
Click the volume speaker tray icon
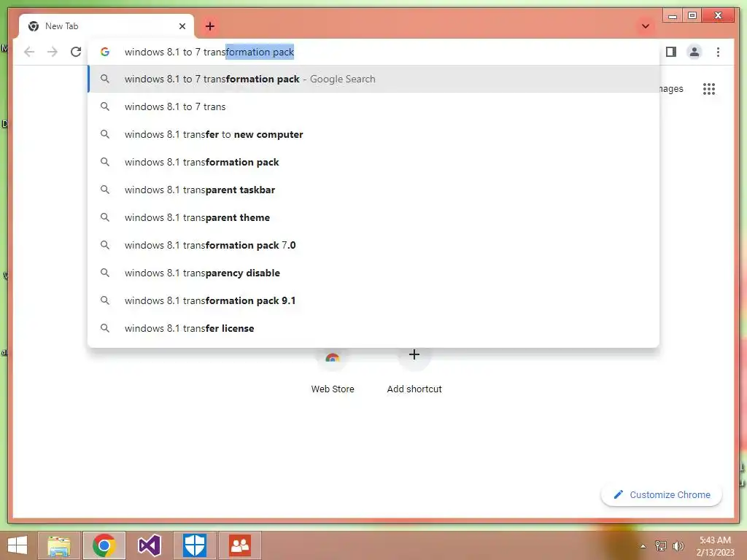(x=678, y=546)
